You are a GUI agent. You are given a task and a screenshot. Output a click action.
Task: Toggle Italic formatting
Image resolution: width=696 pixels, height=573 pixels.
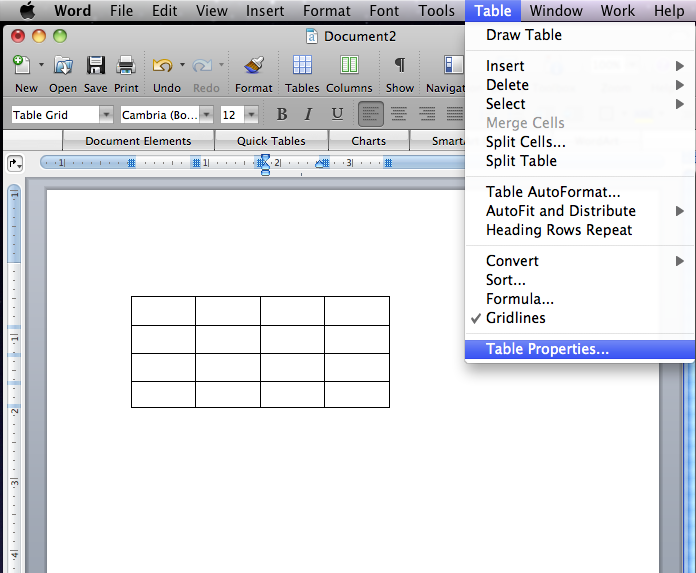308,115
